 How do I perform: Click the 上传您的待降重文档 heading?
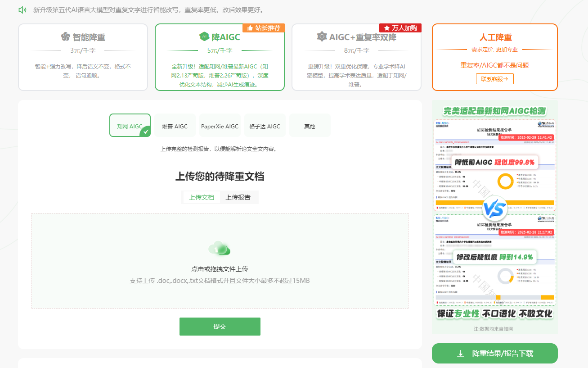[220, 177]
